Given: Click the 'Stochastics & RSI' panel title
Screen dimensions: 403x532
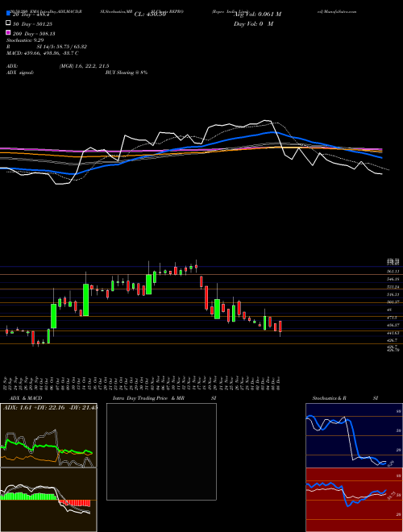Looking at the screenshot, I should [345, 398].
